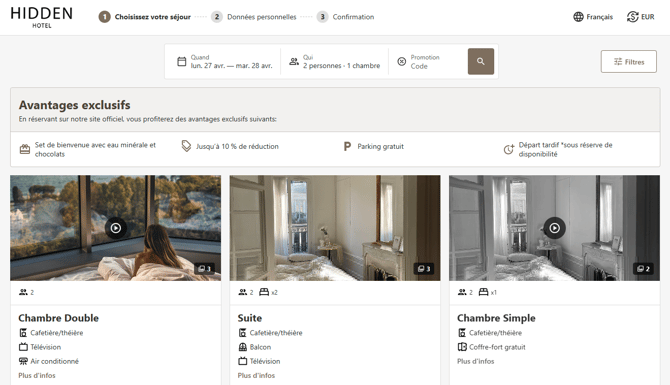Click the guests icon beside Qui
The height and width of the screenshot is (385, 670).
294,62
